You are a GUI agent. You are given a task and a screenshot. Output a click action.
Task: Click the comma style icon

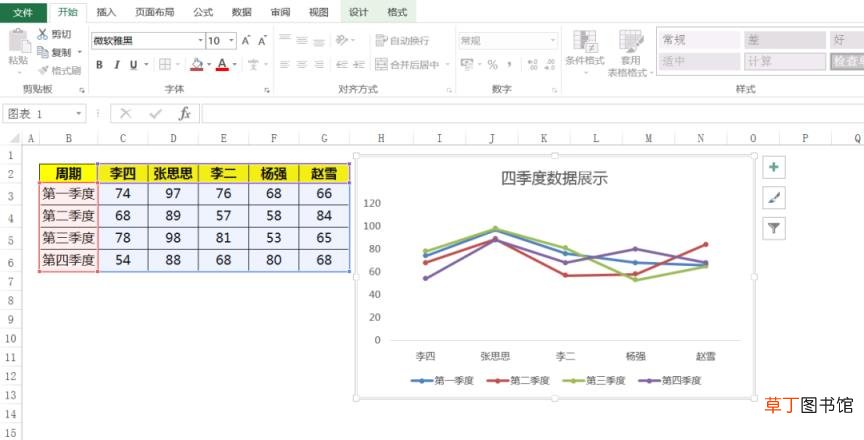click(510, 64)
